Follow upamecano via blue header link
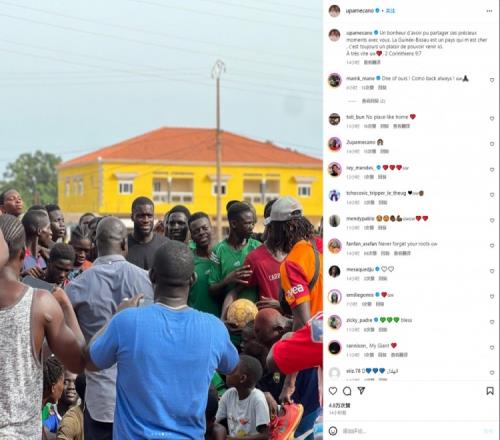The image size is (500, 440). 390,11
